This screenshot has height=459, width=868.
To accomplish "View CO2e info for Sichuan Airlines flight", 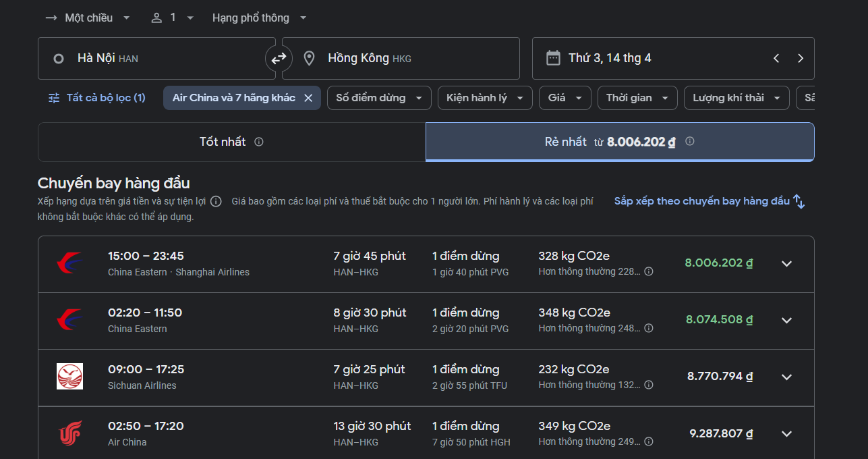I will click(x=648, y=385).
